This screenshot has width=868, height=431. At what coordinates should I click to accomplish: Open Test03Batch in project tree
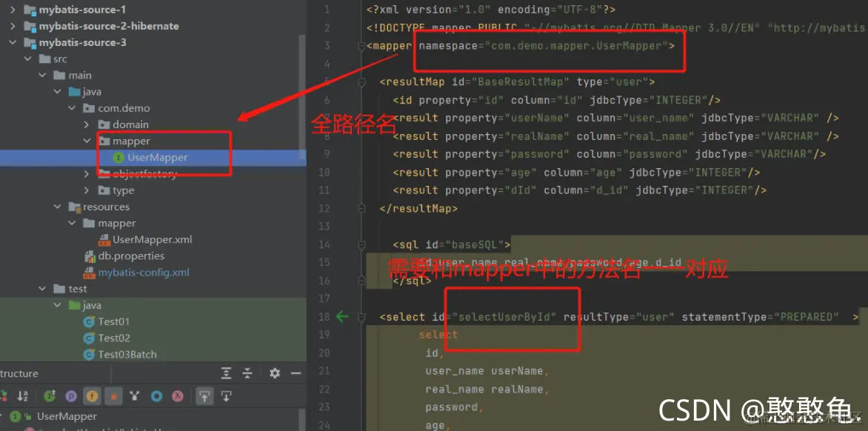point(127,355)
